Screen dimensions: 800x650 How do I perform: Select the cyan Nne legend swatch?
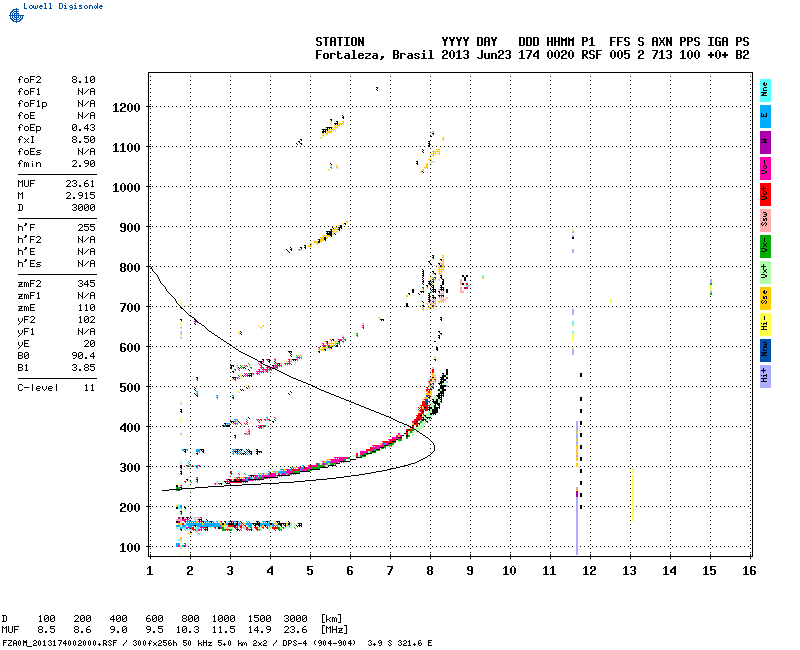pyautogui.click(x=765, y=91)
